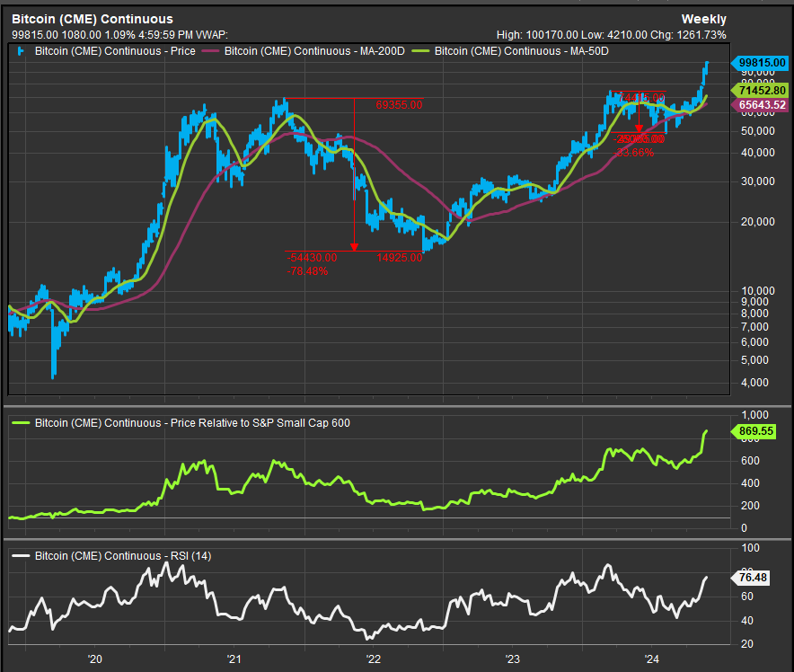The width and height of the screenshot is (794, 672).
Task: Click the 65643.52 MA-200D value tag
Action: [x=761, y=105]
